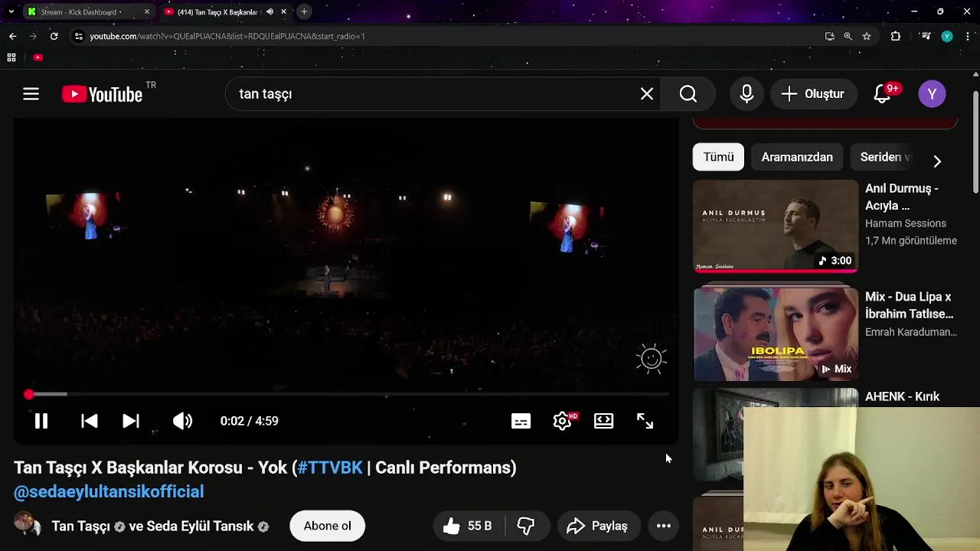The image size is (980, 551).
Task: Show more filter chips arrow
Action: tap(937, 161)
